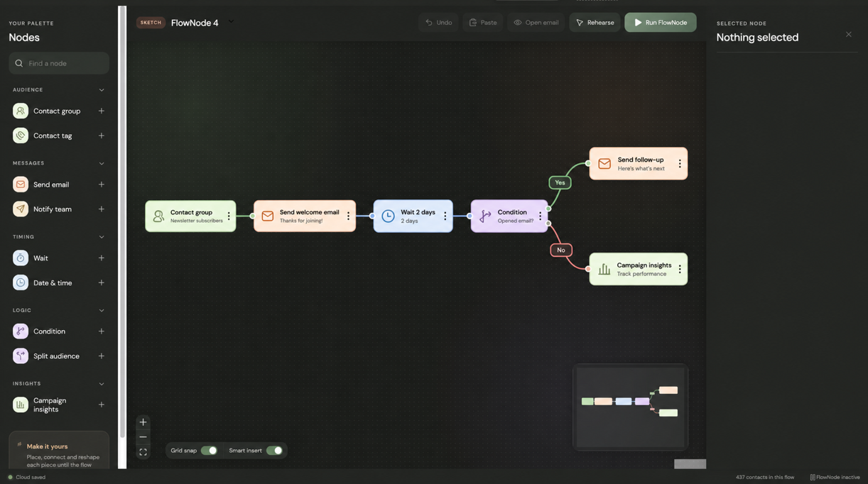The width and height of the screenshot is (868, 484).
Task: Click the Date & time clock icon
Action: 21,282
